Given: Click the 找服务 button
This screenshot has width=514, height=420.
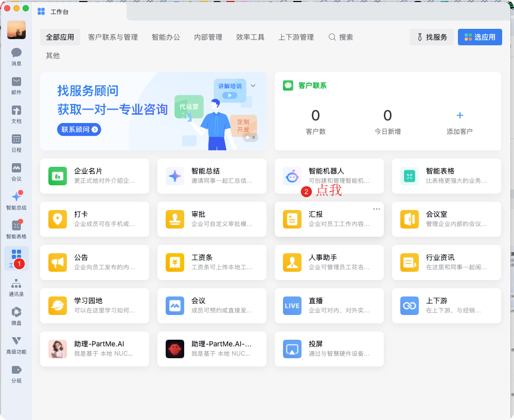Looking at the screenshot, I should [x=432, y=37].
